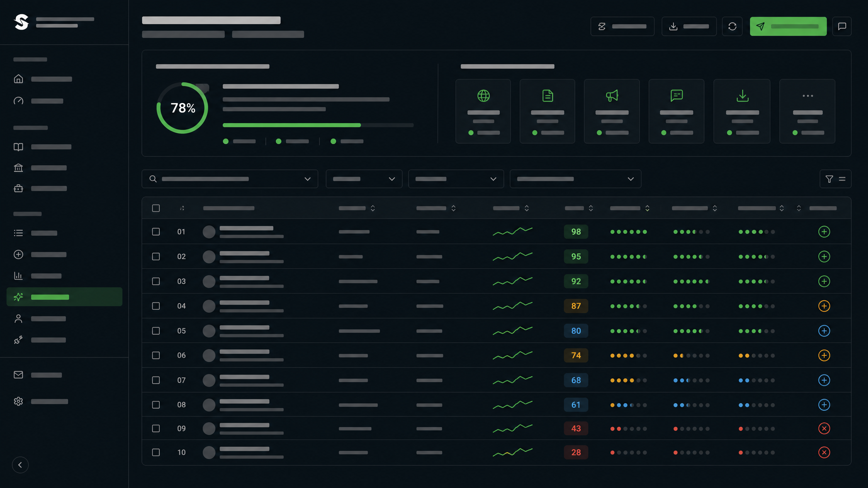Click the avatar on row 06

point(209,355)
